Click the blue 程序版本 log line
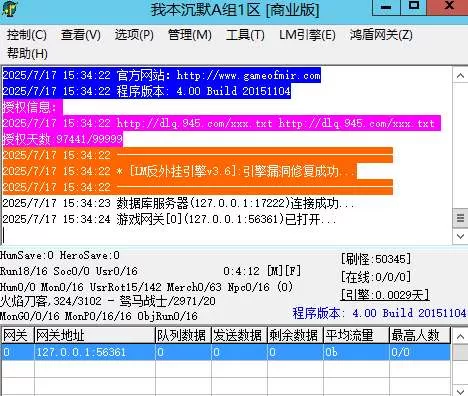 (x=147, y=91)
